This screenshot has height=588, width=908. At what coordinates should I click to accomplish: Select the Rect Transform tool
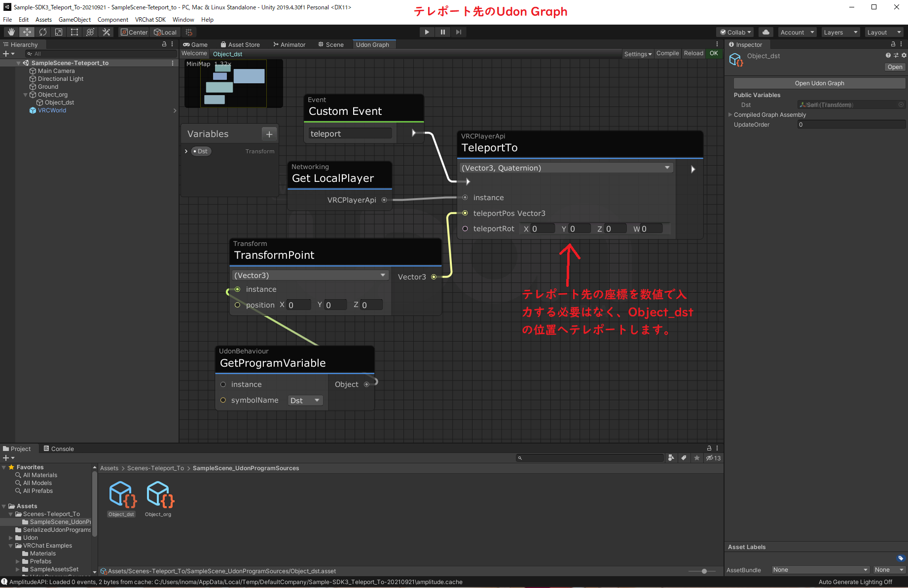pyautogui.click(x=74, y=32)
